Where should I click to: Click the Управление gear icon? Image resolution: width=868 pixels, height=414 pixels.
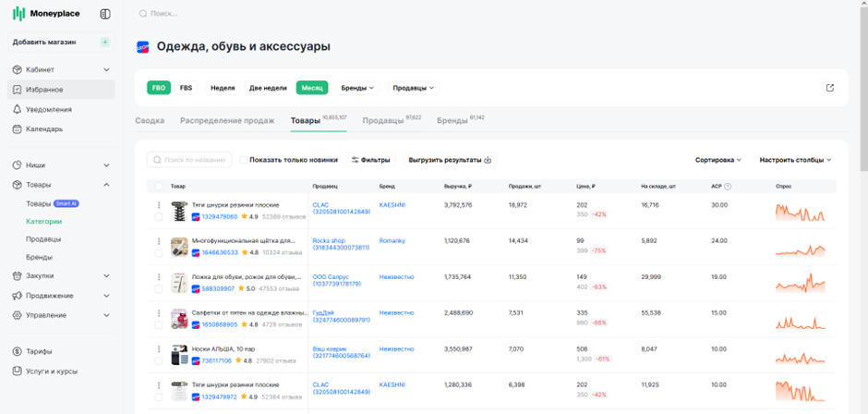pos(18,315)
